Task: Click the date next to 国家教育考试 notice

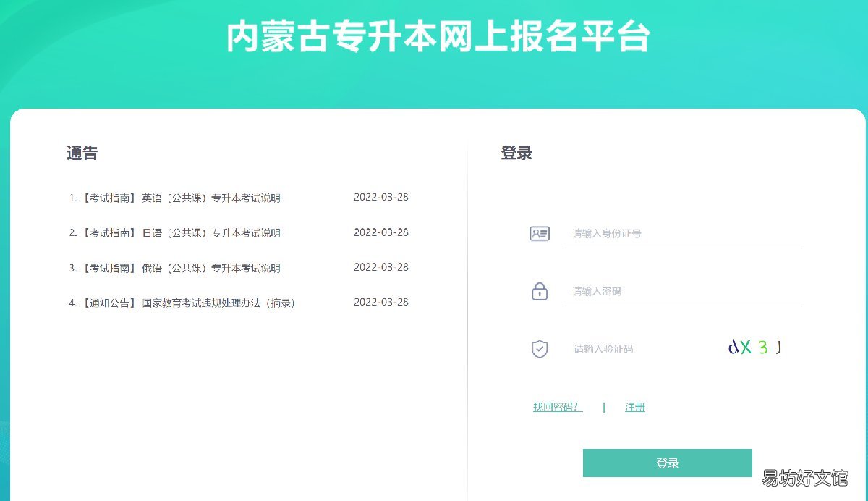Action: [x=381, y=302]
